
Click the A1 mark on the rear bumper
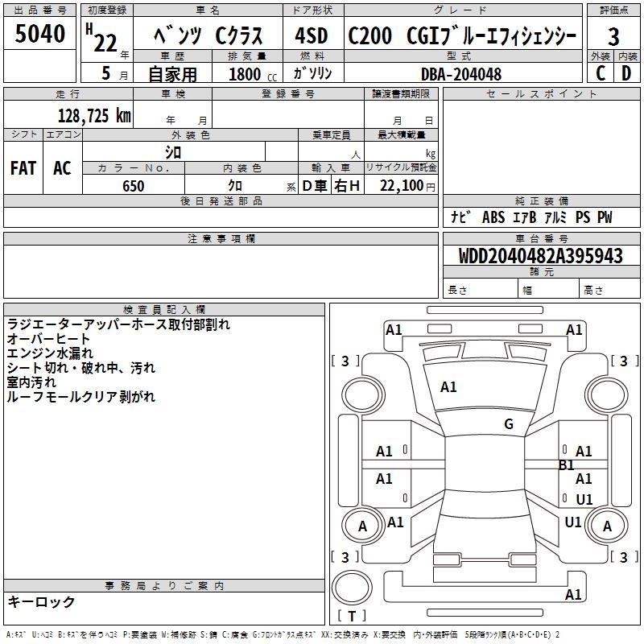click(573, 594)
